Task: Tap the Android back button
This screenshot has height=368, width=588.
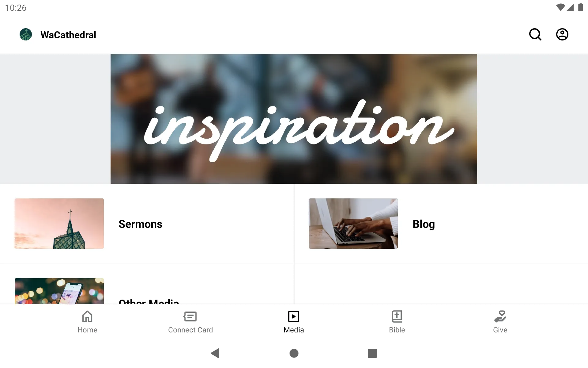Action: pyautogui.click(x=214, y=353)
